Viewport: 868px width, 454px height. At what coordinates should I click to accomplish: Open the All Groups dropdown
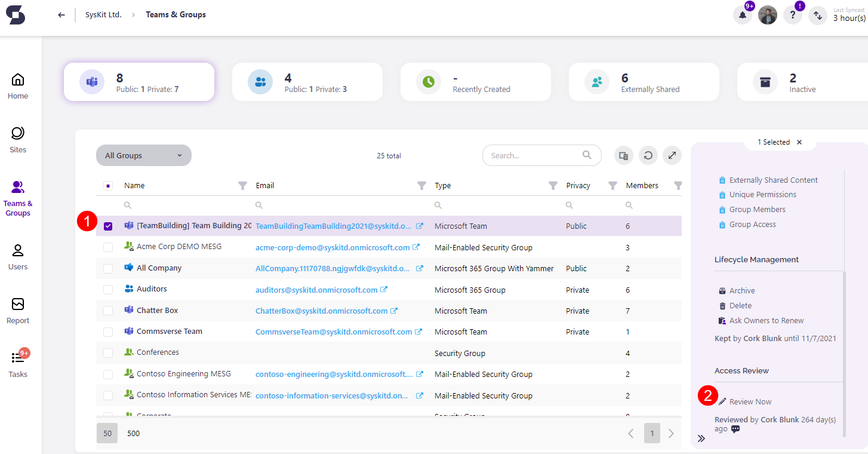[143, 155]
